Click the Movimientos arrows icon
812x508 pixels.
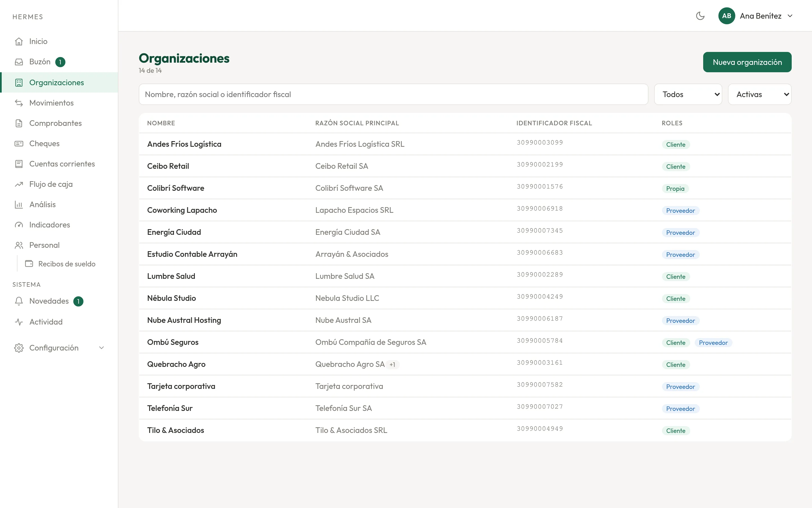(x=19, y=103)
